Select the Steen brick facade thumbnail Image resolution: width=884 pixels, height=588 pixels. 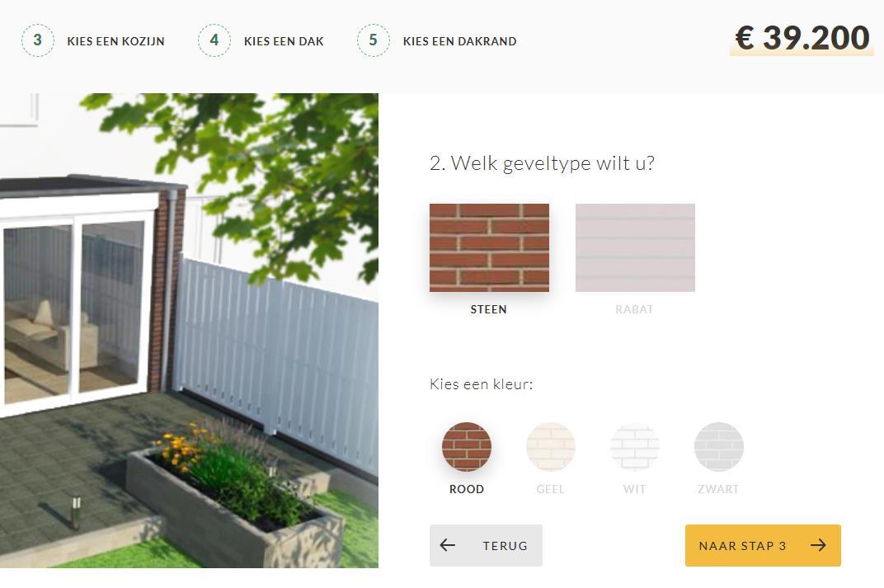(489, 247)
